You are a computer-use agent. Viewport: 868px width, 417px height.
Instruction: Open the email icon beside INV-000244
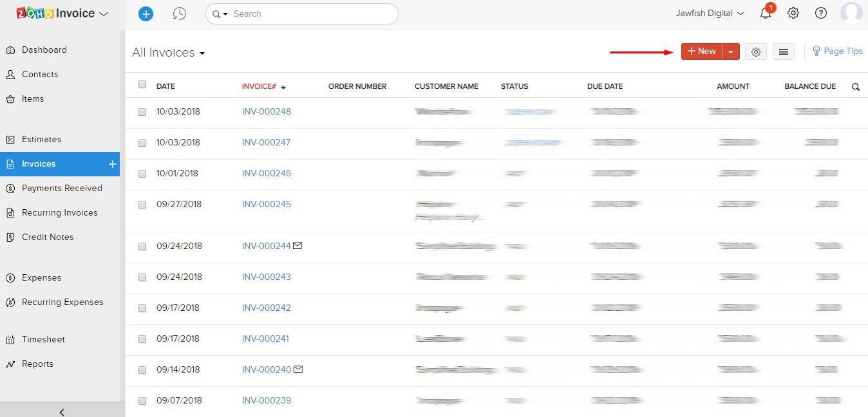(297, 245)
